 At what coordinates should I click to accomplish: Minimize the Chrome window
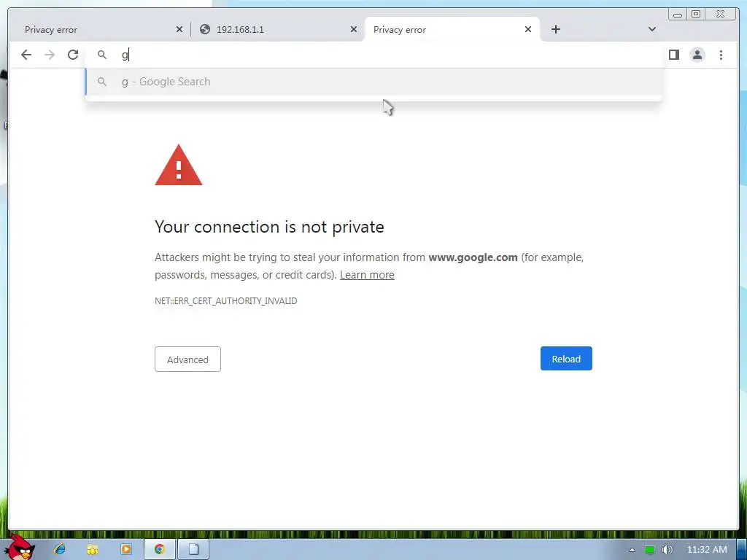tap(678, 15)
